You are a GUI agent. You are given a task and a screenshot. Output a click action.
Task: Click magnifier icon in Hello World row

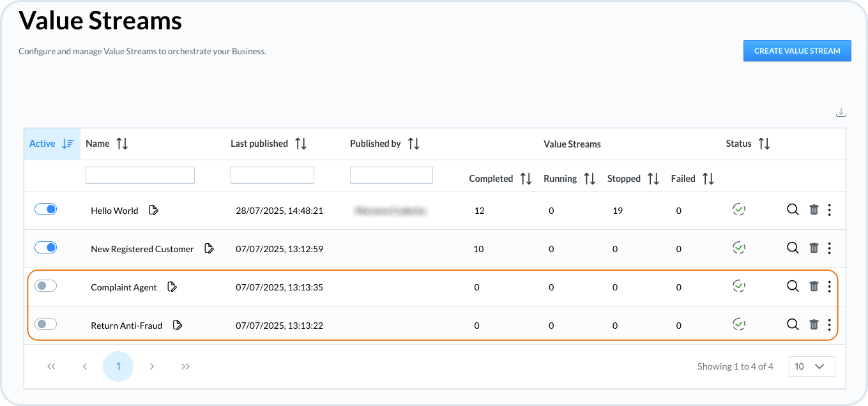pyautogui.click(x=793, y=209)
